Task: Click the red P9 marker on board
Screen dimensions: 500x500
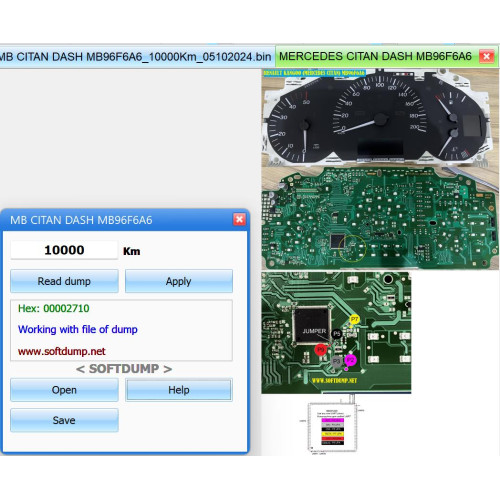Action: 320,350
